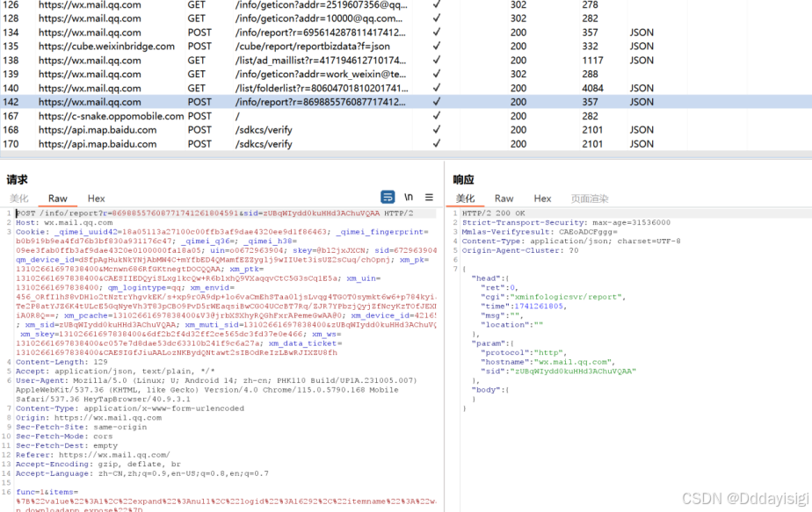Click the JSON type cell in row 140

point(642,88)
